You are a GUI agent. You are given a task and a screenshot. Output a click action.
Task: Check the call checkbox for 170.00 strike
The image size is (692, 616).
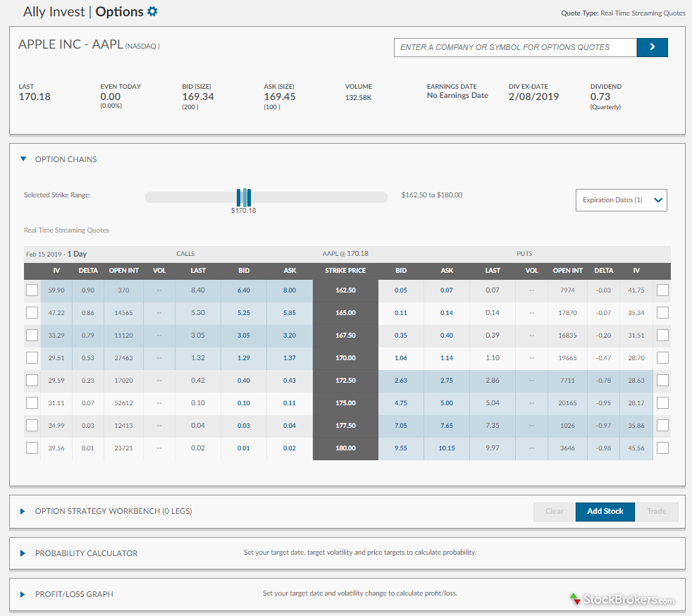point(32,357)
